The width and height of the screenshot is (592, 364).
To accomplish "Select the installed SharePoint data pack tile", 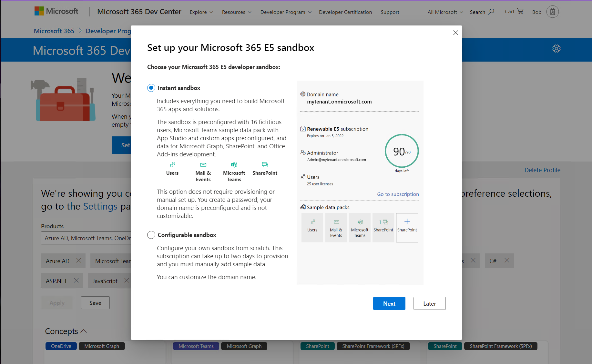I will point(383,228).
